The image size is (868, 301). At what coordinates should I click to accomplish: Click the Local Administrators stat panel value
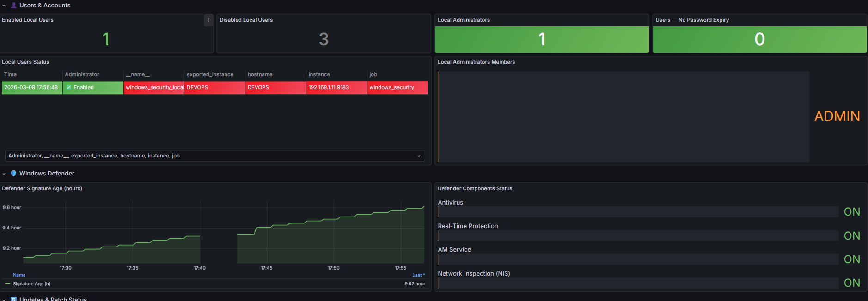click(x=542, y=39)
